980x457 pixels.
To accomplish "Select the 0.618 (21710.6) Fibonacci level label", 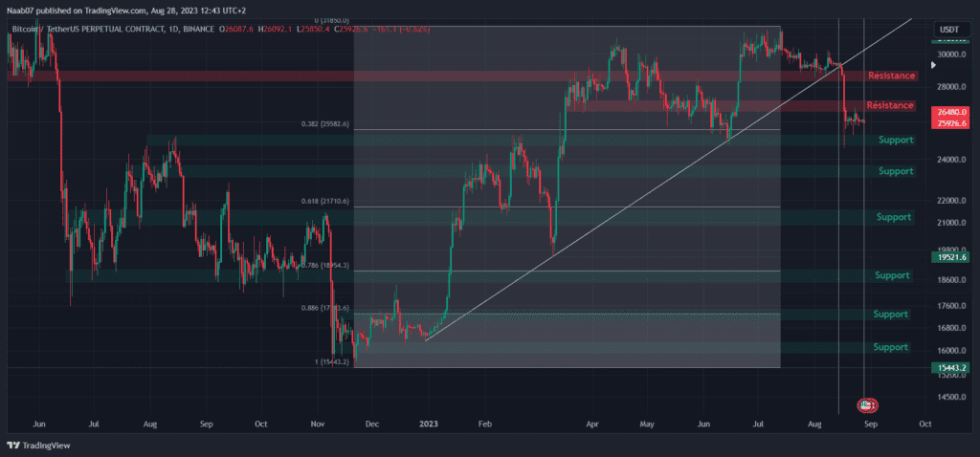I will point(327,202).
